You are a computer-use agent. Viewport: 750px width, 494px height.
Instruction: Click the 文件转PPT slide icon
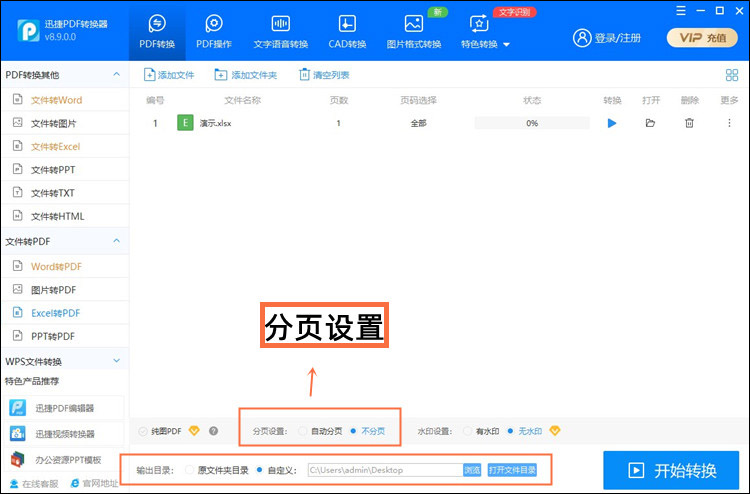point(18,169)
